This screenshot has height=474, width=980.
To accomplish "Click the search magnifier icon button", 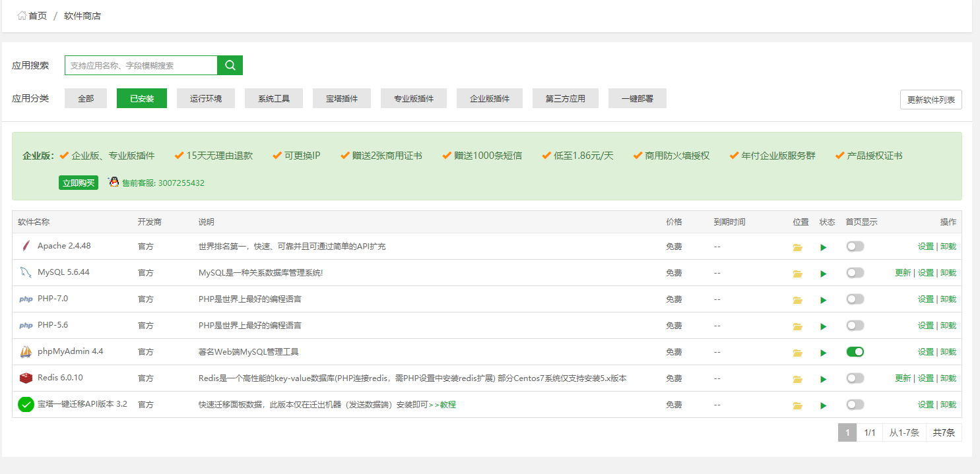I will tap(230, 65).
